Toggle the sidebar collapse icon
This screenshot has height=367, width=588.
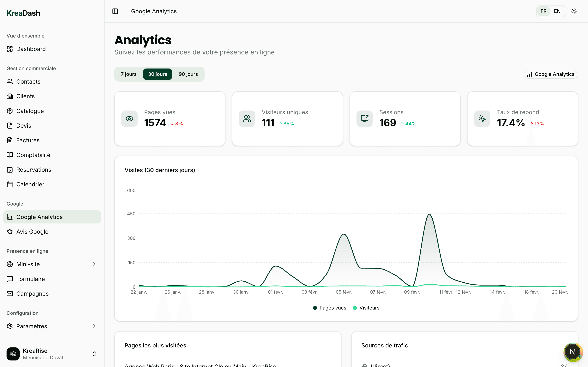115,11
